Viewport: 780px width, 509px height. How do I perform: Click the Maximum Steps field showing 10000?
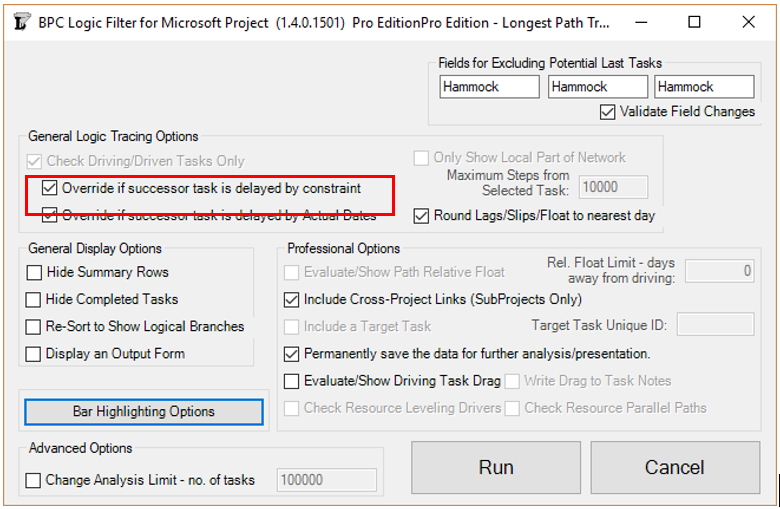point(613,187)
